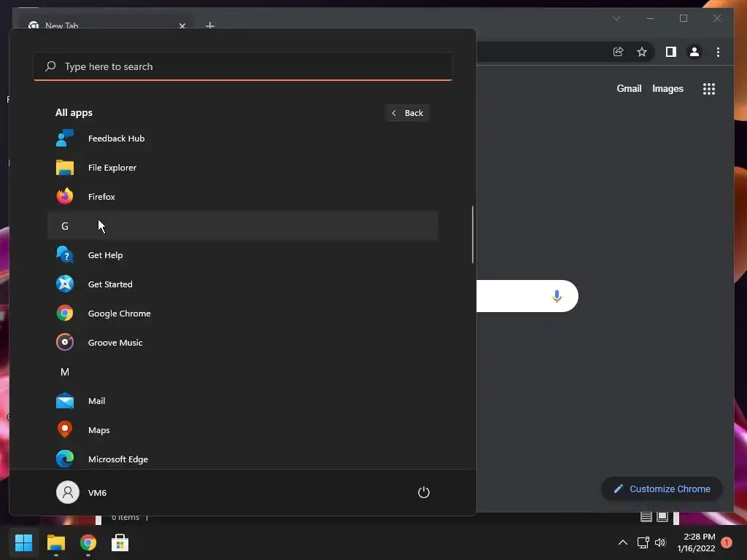Open Chrome profile icon
Viewport: 747px width, 560px height.
[x=694, y=52]
